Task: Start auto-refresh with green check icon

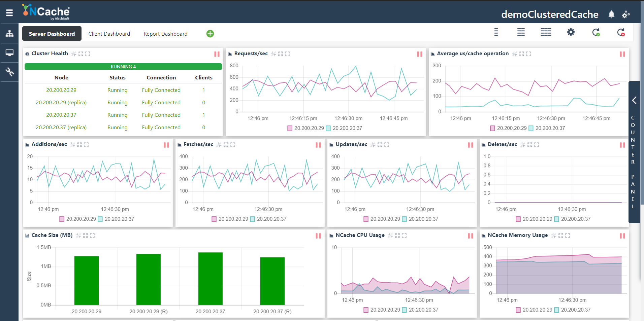Action: pos(596,32)
